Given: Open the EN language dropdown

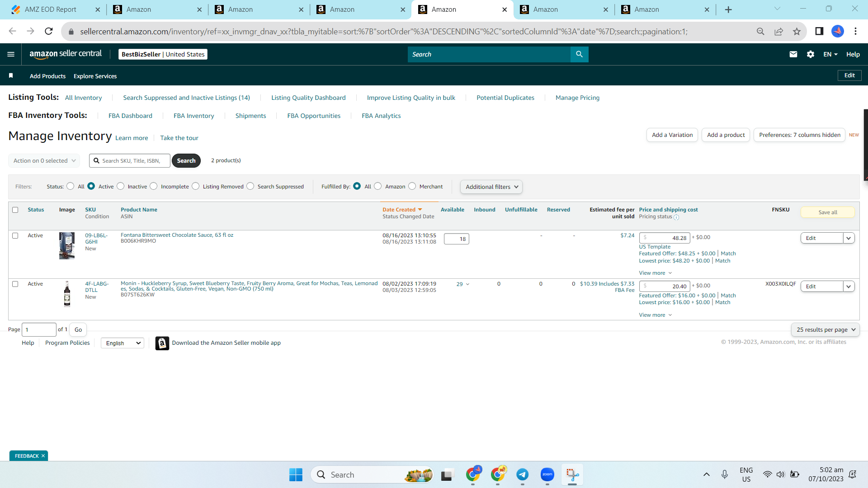Looking at the screenshot, I should (830, 54).
